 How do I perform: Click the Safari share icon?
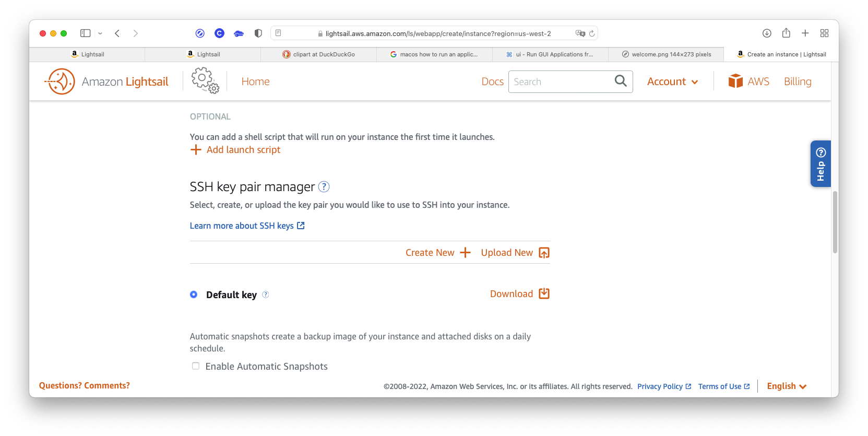[x=786, y=32]
